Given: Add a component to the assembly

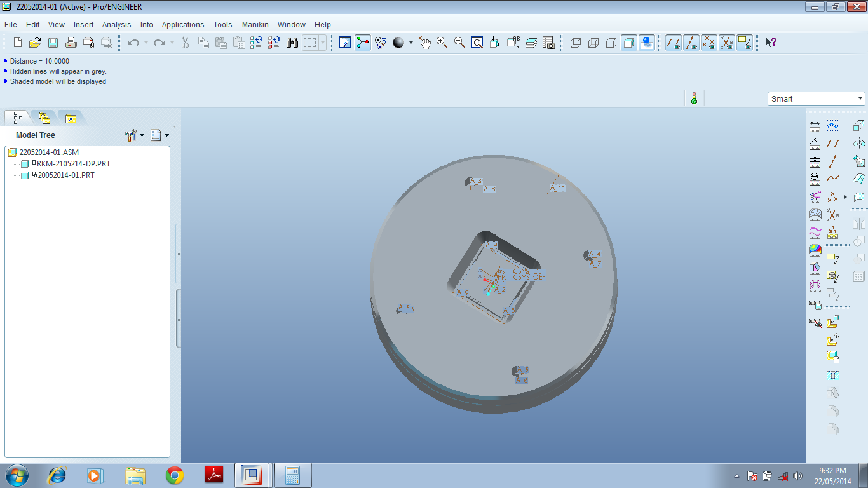Looking at the screenshot, I should coord(833,322).
